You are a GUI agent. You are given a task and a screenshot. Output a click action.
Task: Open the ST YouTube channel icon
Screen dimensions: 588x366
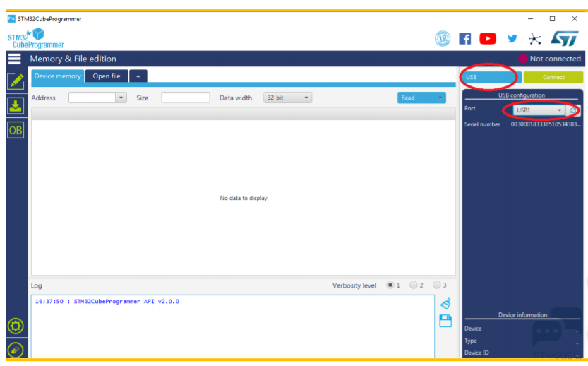coord(488,38)
